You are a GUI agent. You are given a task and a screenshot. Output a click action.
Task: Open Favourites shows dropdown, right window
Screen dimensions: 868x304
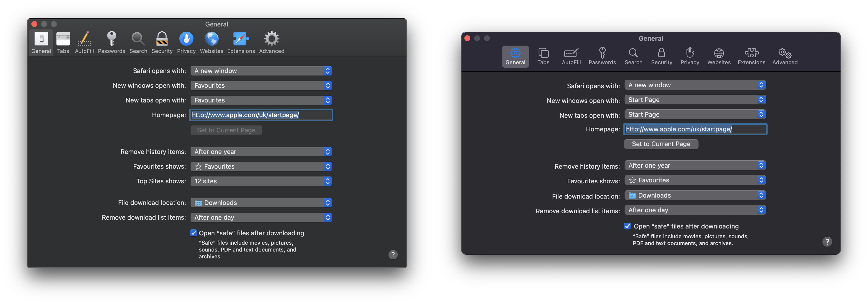point(695,180)
